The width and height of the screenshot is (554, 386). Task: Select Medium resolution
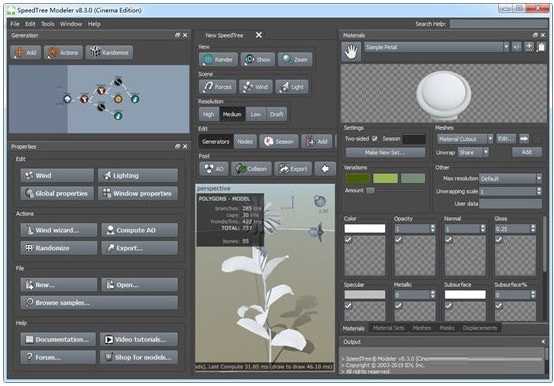click(x=232, y=114)
